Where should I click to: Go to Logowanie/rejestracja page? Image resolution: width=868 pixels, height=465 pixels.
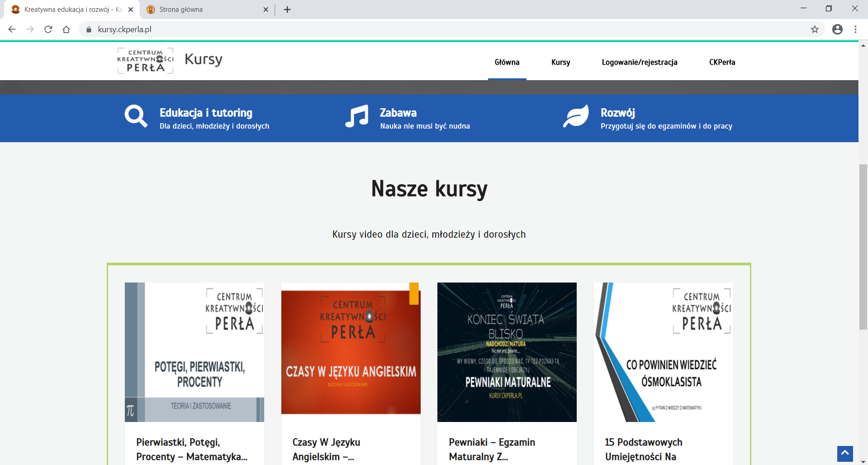click(x=639, y=62)
